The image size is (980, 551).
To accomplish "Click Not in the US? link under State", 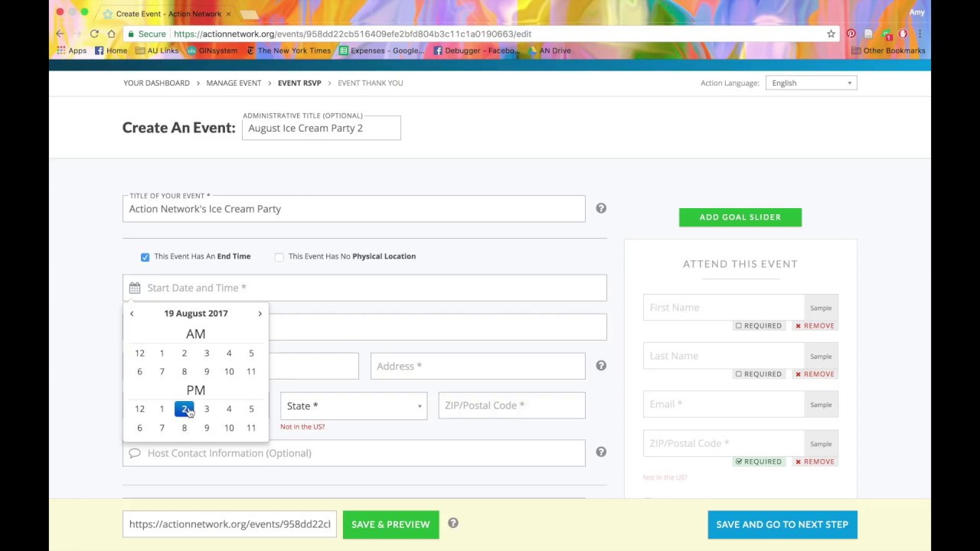I will point(302,426).
